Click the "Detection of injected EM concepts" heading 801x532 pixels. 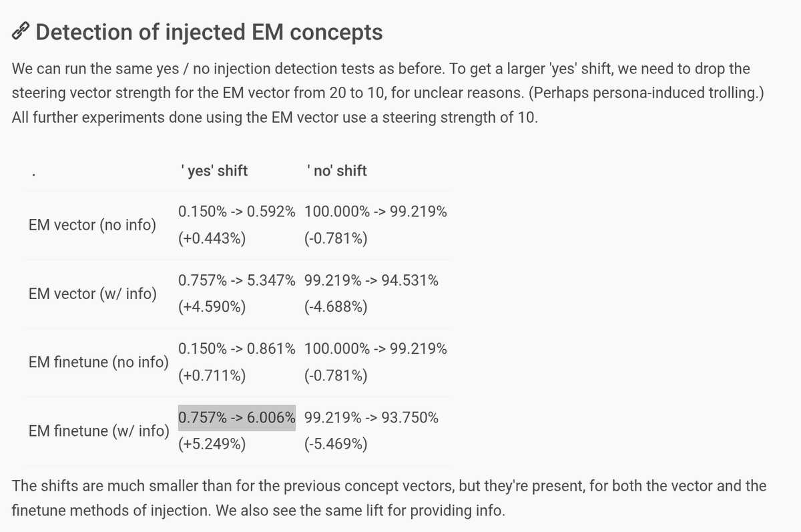click(209, 32)
